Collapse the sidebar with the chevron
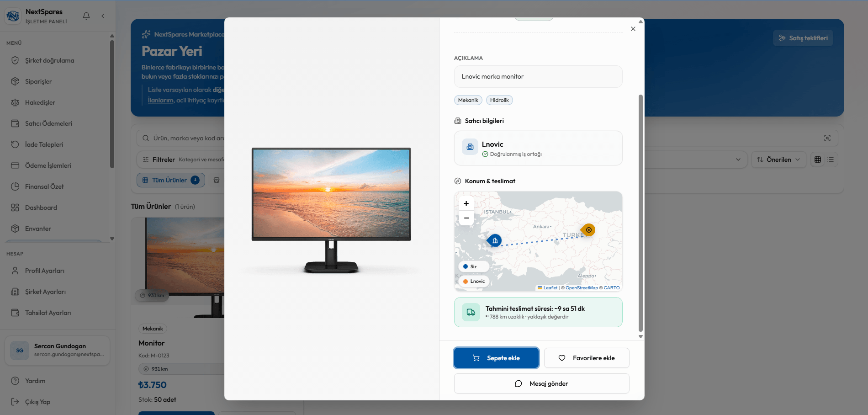The height and width of the screenshot is (415, 868). (x=103, y=16)
